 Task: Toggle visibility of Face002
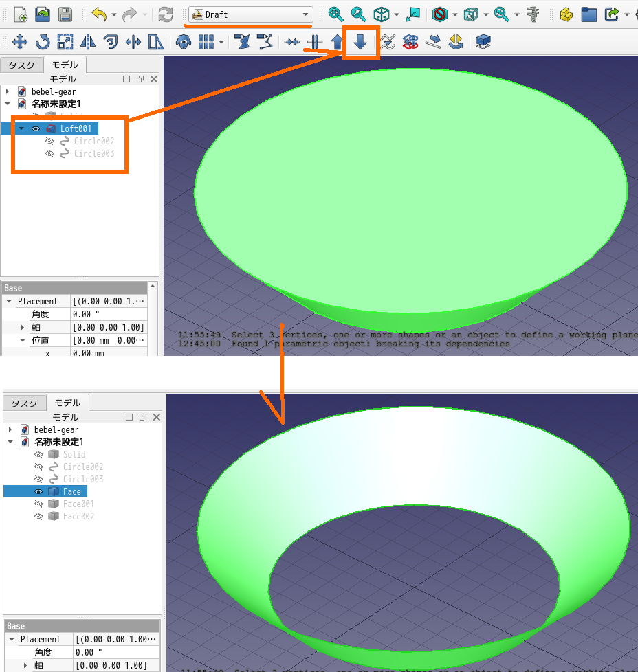38,517
